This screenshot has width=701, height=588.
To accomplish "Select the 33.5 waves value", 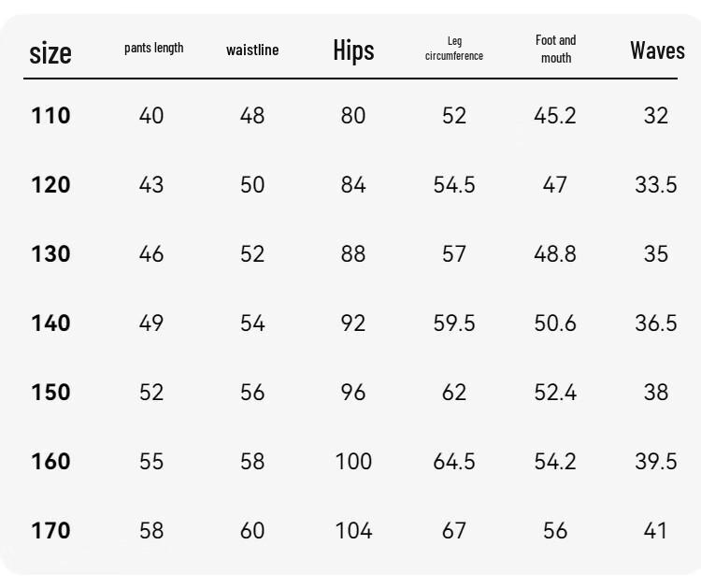I will (656, 185).
